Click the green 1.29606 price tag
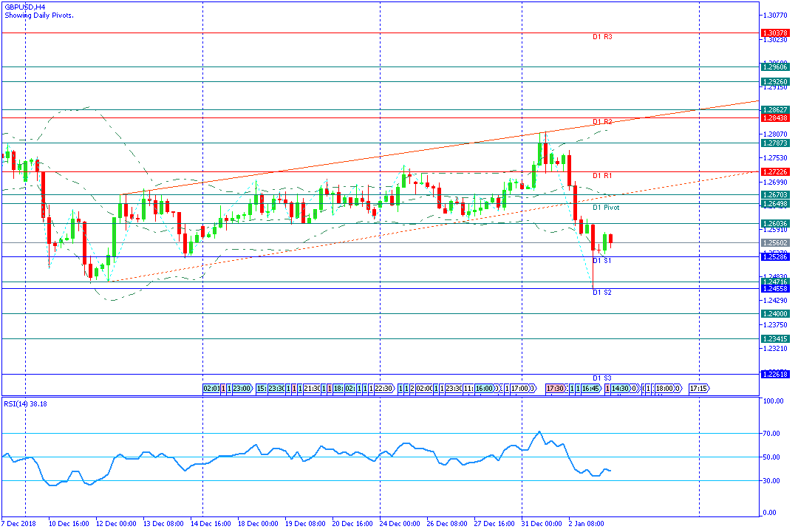 point(774,67)
